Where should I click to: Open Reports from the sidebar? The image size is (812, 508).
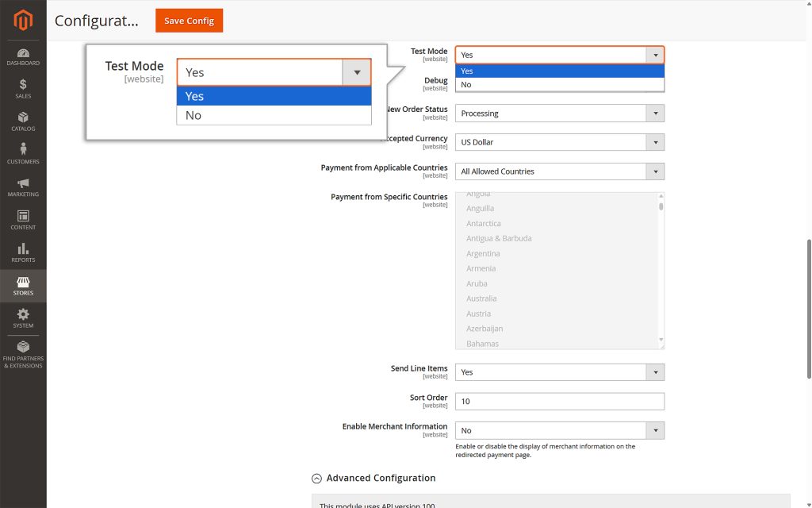pyautogui.click(x=23, y=251)
